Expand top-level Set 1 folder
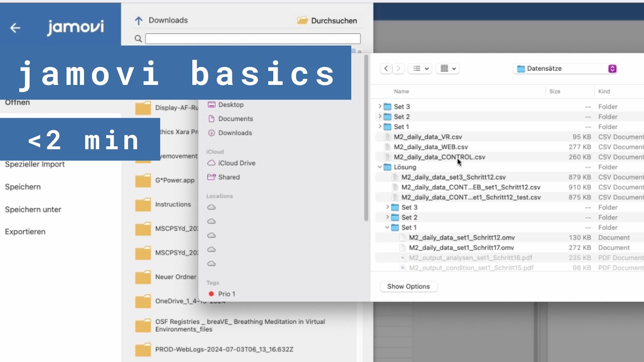 point(380,127)
